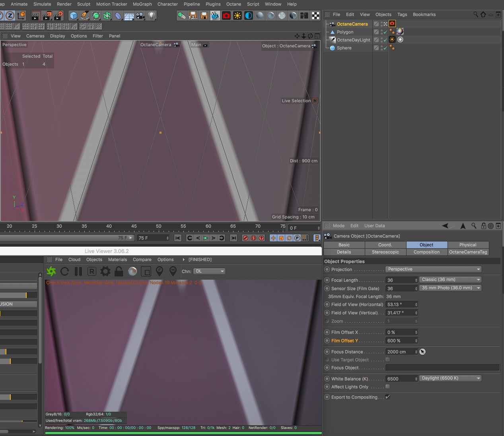Click the checkerboard texture icon in toolbar
The width and height of the screenshot is (504, 436).
point(315,16)
